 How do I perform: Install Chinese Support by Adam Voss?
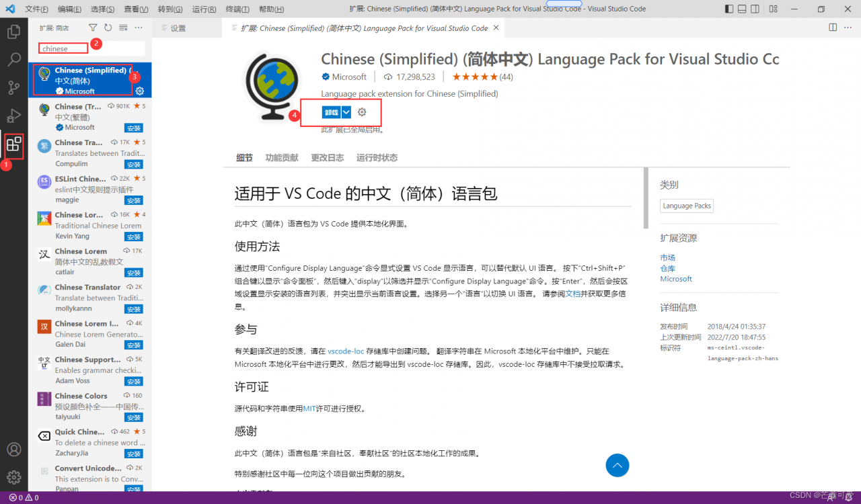(x=134, y=382)
